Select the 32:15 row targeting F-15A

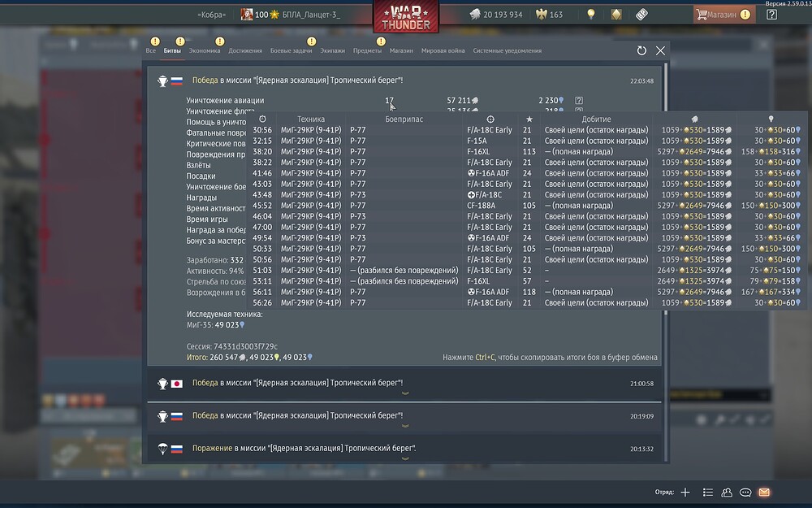tap(527, 141)
